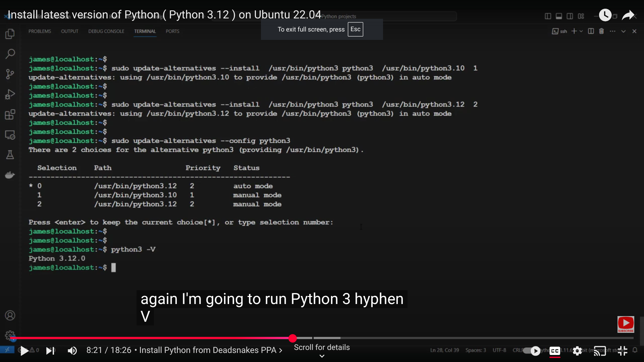Viewport: 644px width, 362px height.
Task: Share the video with arrow icon
Action: pyautogui.click(x=628, y=15)
